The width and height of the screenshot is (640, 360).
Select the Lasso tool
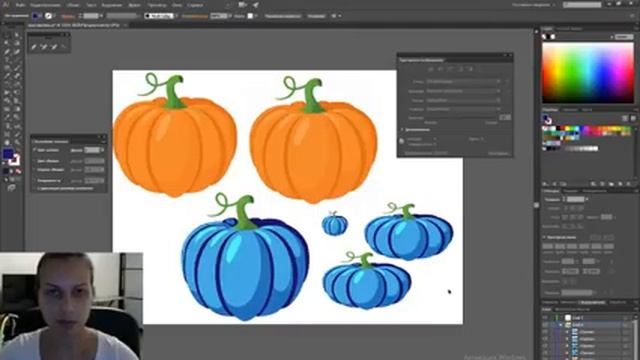(17, 43)
